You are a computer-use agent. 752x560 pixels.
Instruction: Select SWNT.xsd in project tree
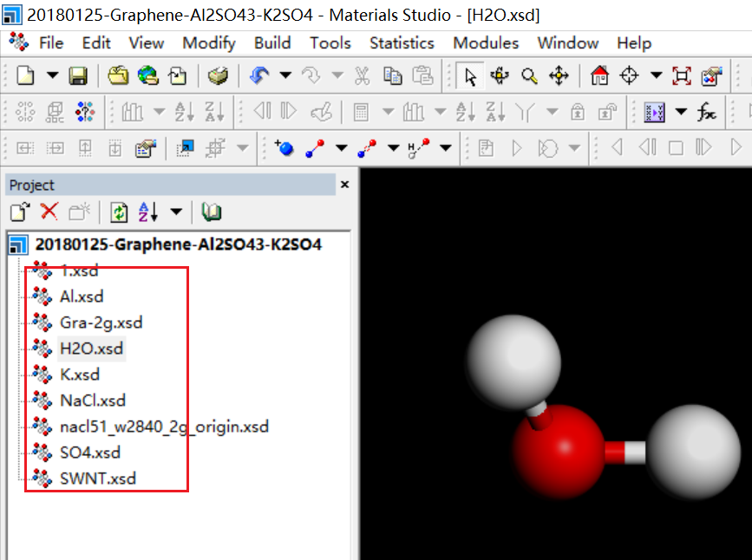(98, 479)
